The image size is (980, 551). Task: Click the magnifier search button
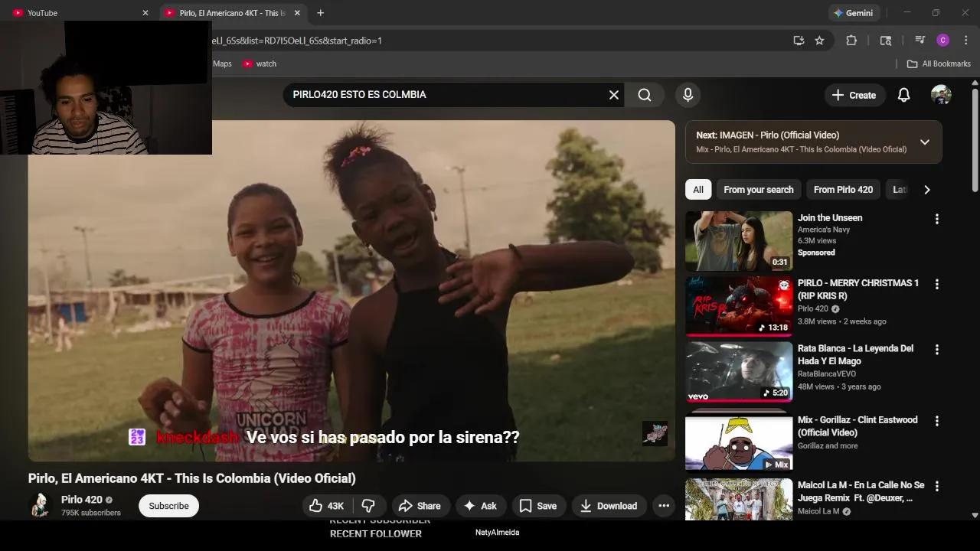[645, 95]
